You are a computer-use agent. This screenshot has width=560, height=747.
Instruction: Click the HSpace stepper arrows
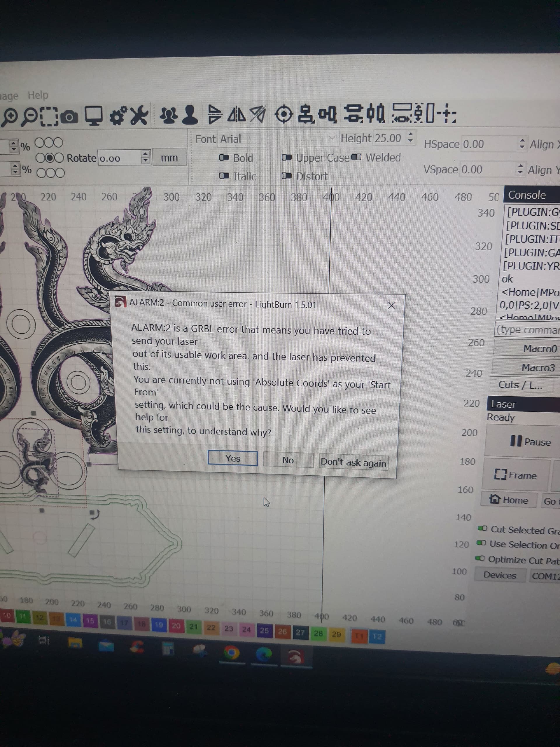pos(522,144)
